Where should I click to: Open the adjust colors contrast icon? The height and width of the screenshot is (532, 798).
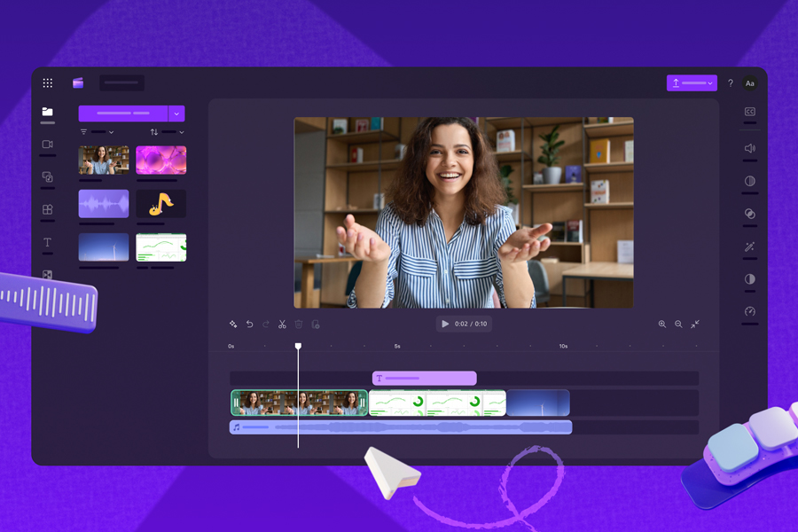coord(749,279)
